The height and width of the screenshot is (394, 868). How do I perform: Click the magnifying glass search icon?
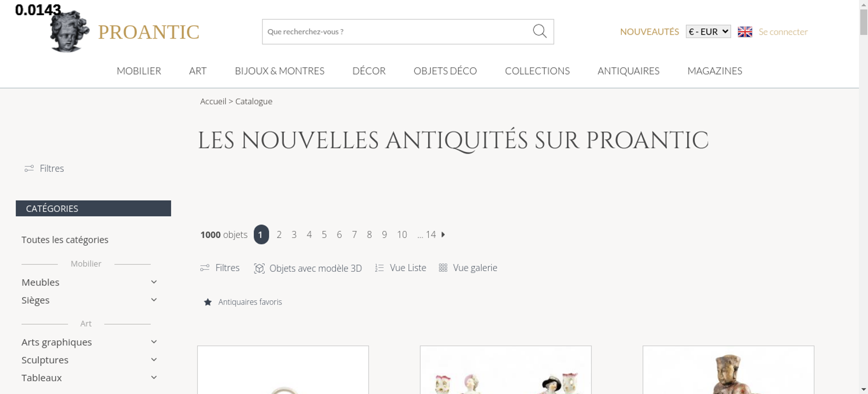(x=539, y=31)
